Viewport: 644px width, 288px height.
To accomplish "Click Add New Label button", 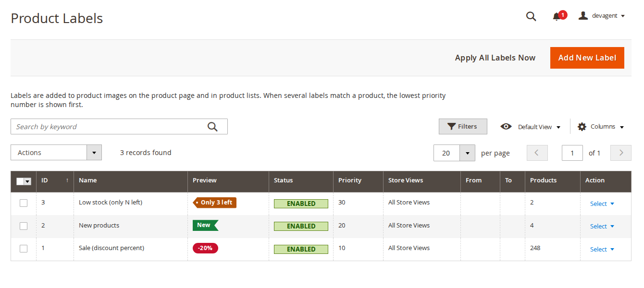I will 587,58.
